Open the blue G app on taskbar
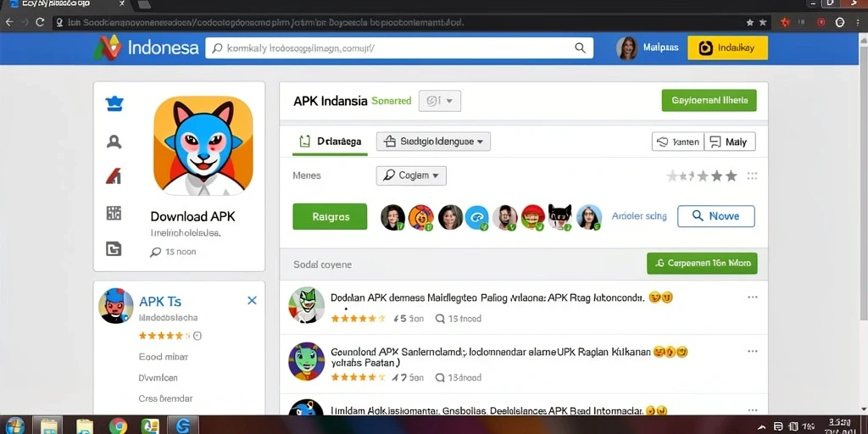868x434 pixels. (183, 426)
